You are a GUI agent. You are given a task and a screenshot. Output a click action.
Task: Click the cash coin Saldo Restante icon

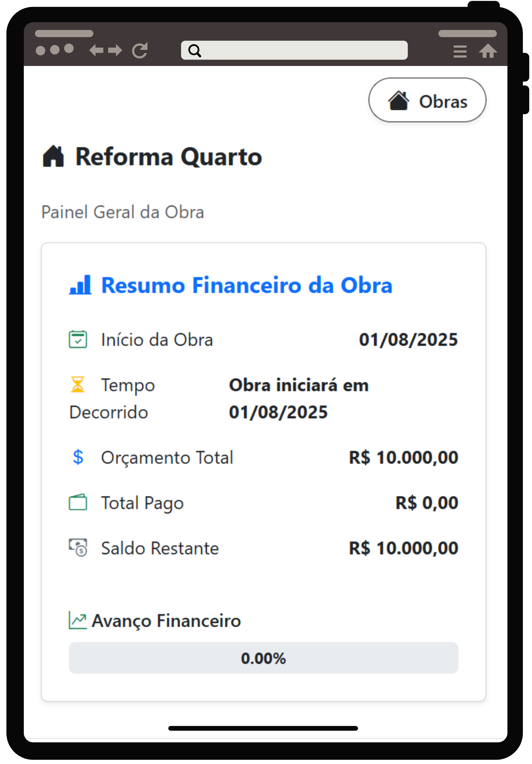[x=78, y=548]
